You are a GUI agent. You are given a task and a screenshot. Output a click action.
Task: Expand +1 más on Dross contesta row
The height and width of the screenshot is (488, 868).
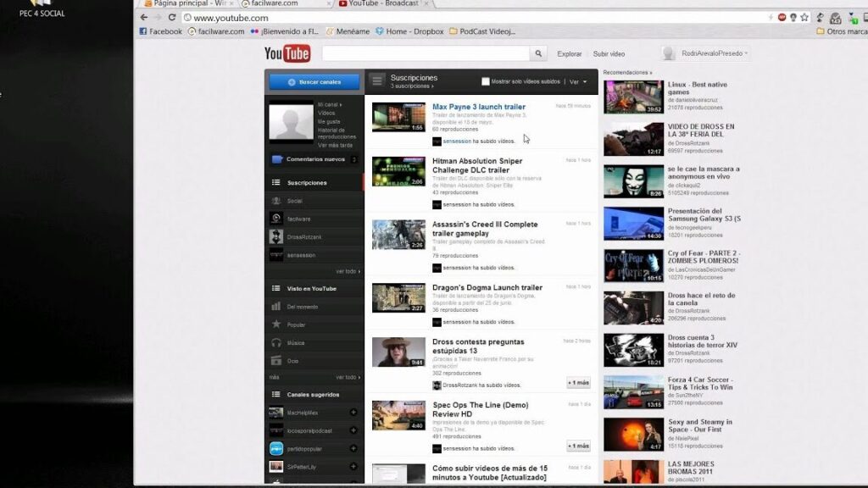(x=578, y=383)
